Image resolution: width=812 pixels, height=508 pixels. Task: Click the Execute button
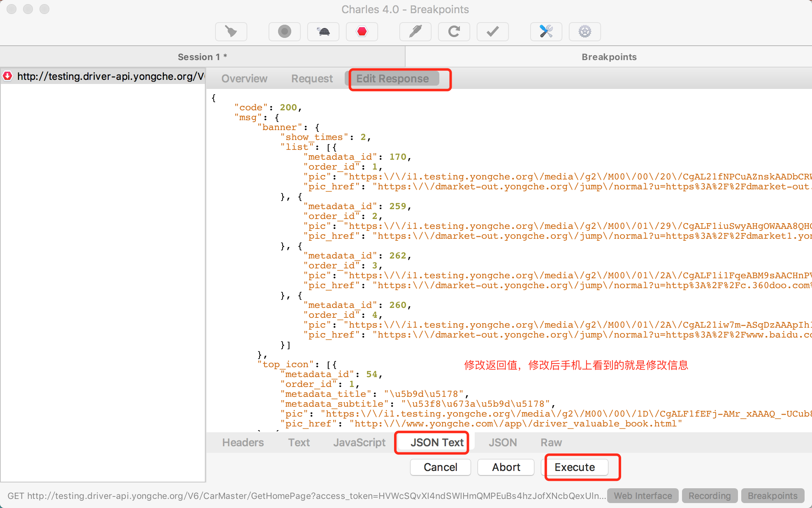[x=575, y=467]
